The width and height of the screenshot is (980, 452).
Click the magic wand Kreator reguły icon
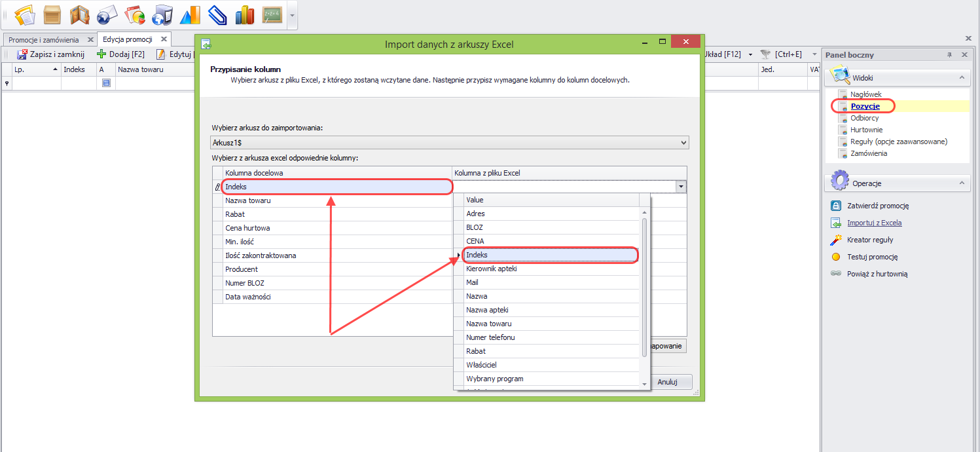click(x=836, y=240)
